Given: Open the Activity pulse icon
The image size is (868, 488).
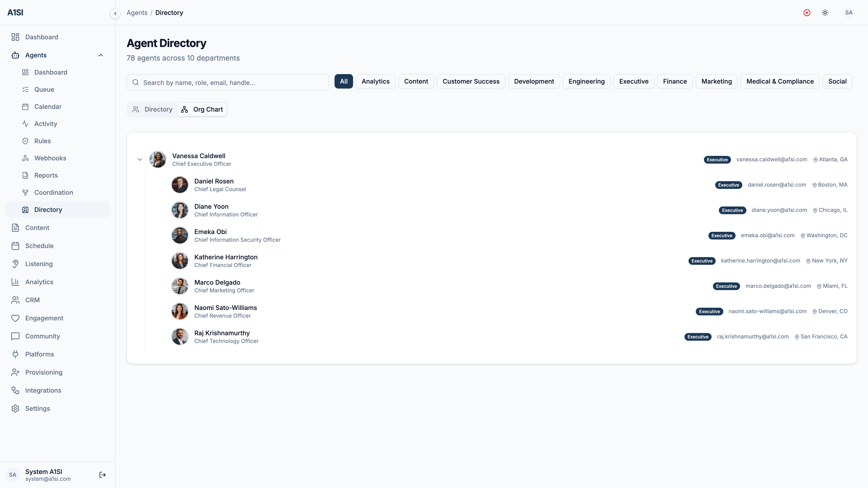Looking at the screenshot, I should pos(25,124).
